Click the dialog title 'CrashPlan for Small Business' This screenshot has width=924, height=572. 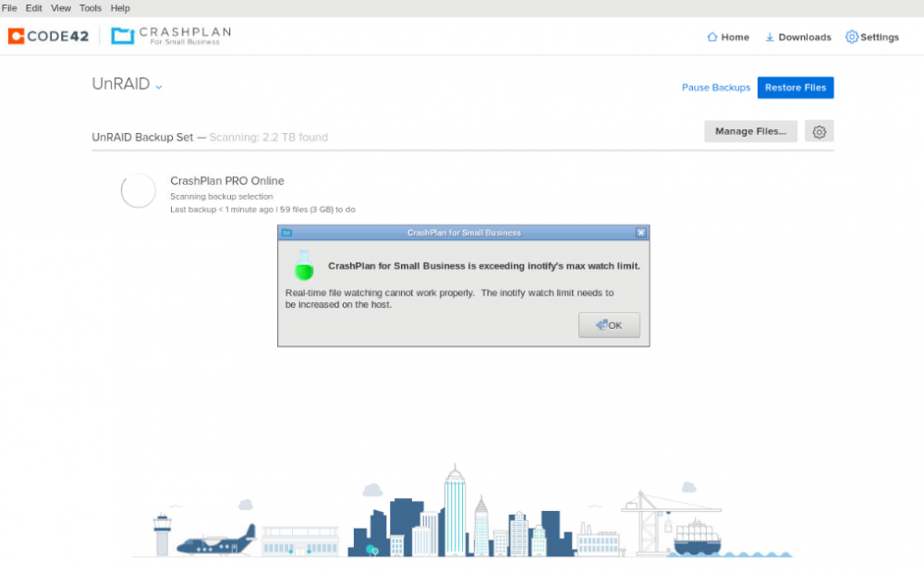(x=464, y=233)
